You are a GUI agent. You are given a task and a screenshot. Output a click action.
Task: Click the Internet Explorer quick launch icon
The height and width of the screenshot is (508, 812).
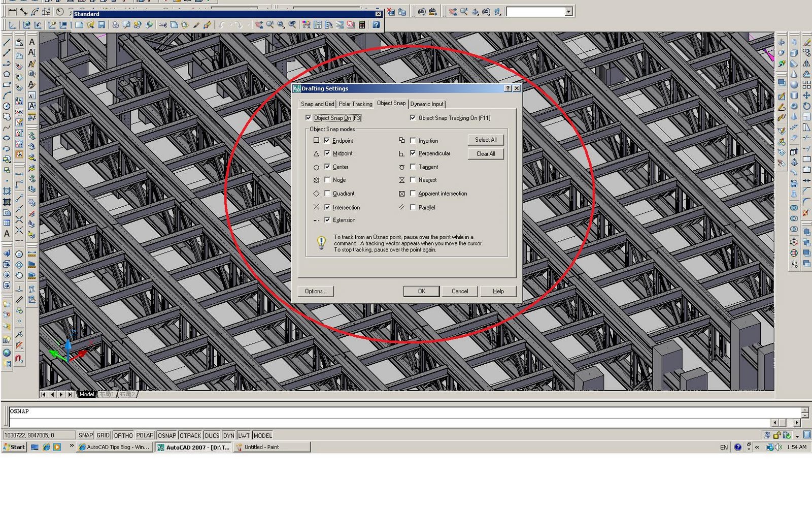click(x=46, y=447)
